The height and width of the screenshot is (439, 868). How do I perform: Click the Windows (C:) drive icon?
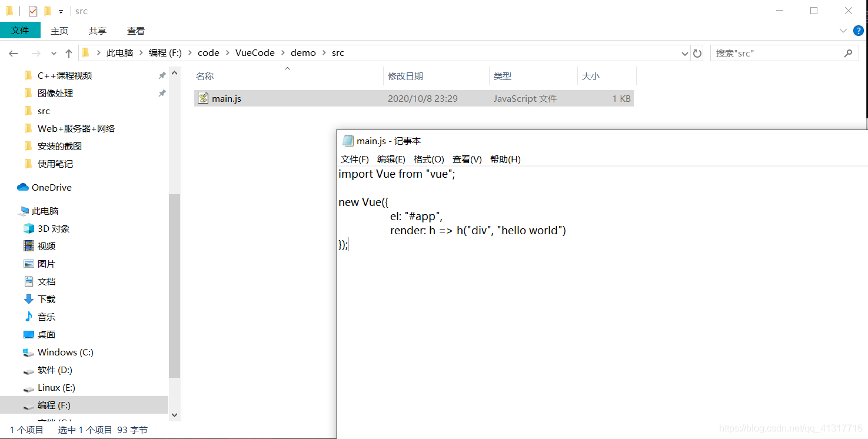(28, 352)
